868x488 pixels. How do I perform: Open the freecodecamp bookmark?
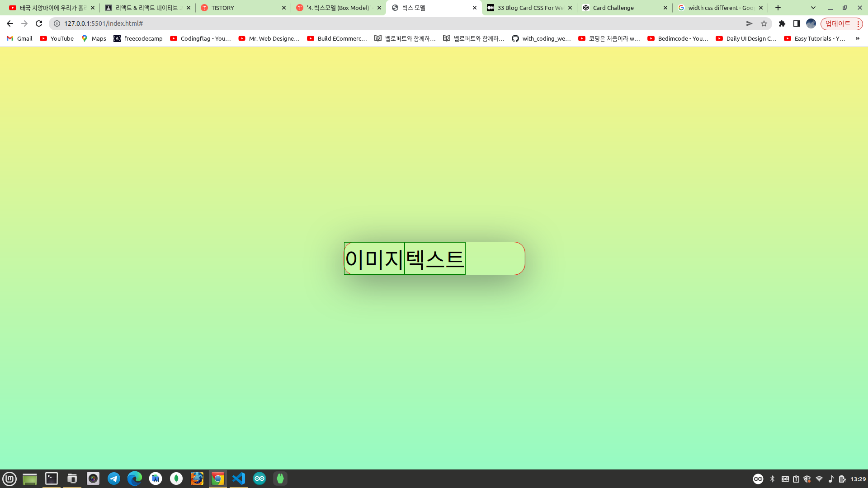point(138,38)
